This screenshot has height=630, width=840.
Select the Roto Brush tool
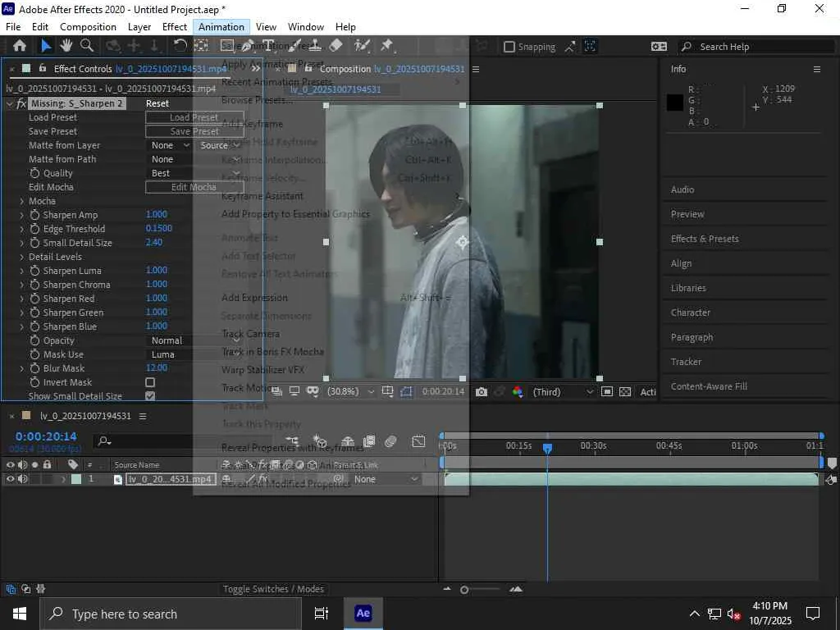(x=362, y=46)
